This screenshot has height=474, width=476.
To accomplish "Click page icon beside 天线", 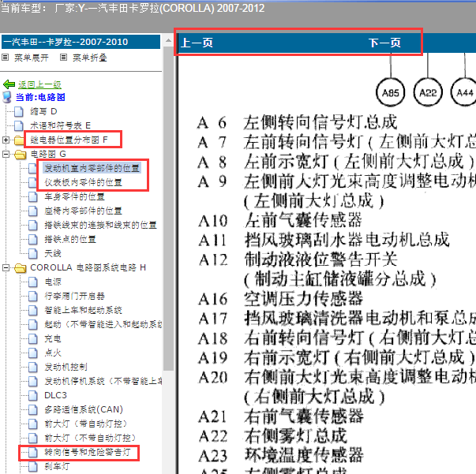I will [33, 253].
